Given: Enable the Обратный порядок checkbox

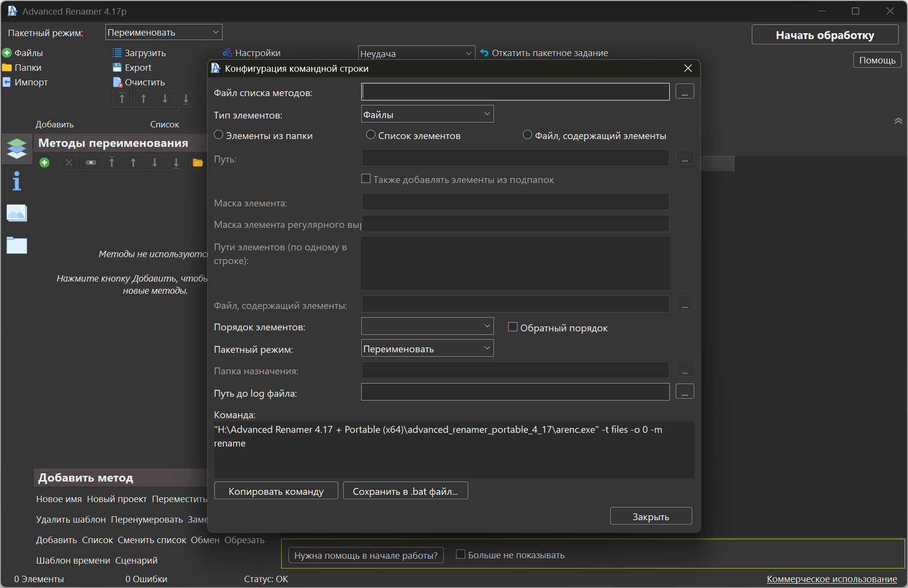Looking at the screenshot, I should coord(513,327).
